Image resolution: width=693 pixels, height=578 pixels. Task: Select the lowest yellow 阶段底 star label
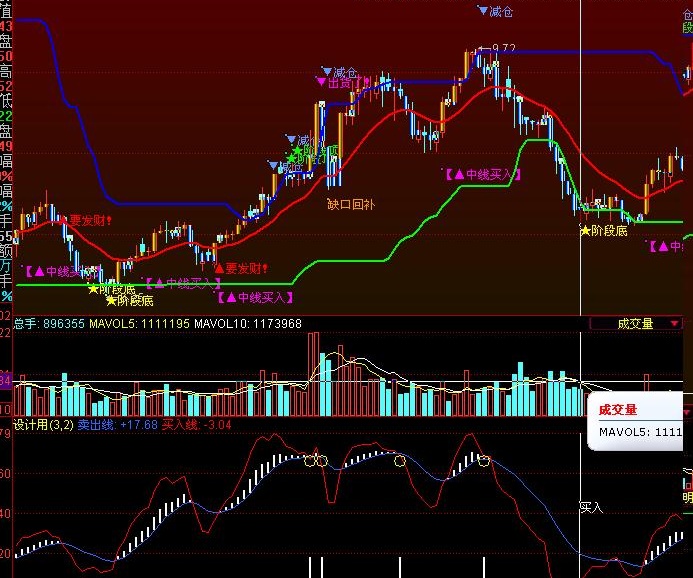point(130,301)
